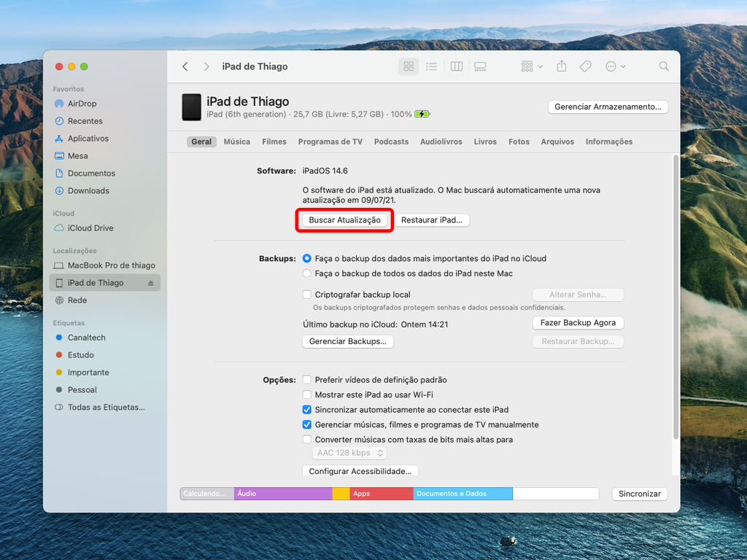Click the Share toolbar icon
Image resolution: width=747 pixels, height=560 pixels.
pyautogui.click(x=562, y=66)
